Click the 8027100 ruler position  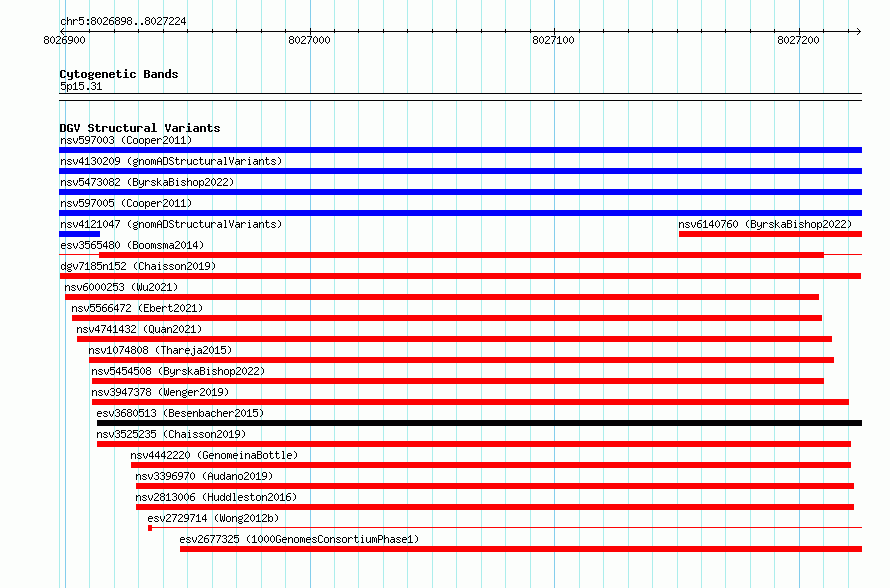click(x=553, y=40)
